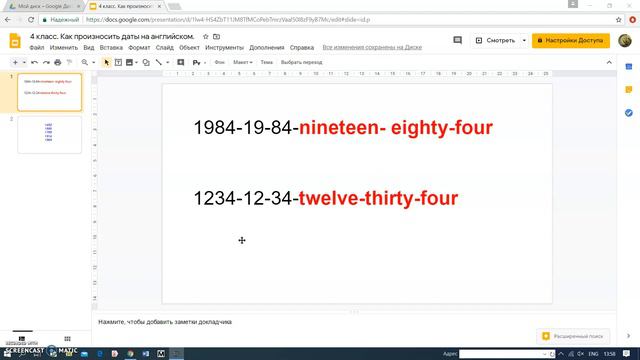Open the Справка menu

302,48
